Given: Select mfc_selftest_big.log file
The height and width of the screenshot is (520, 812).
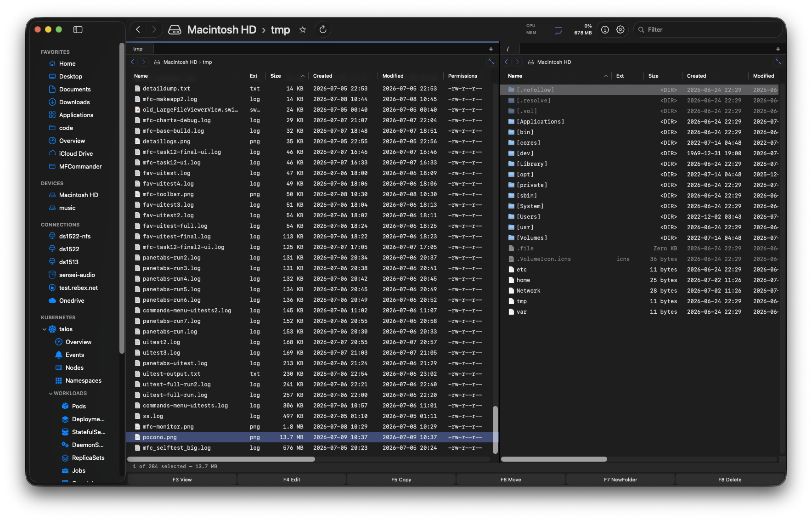Looking at the screenshot, I should click(312, 448).
